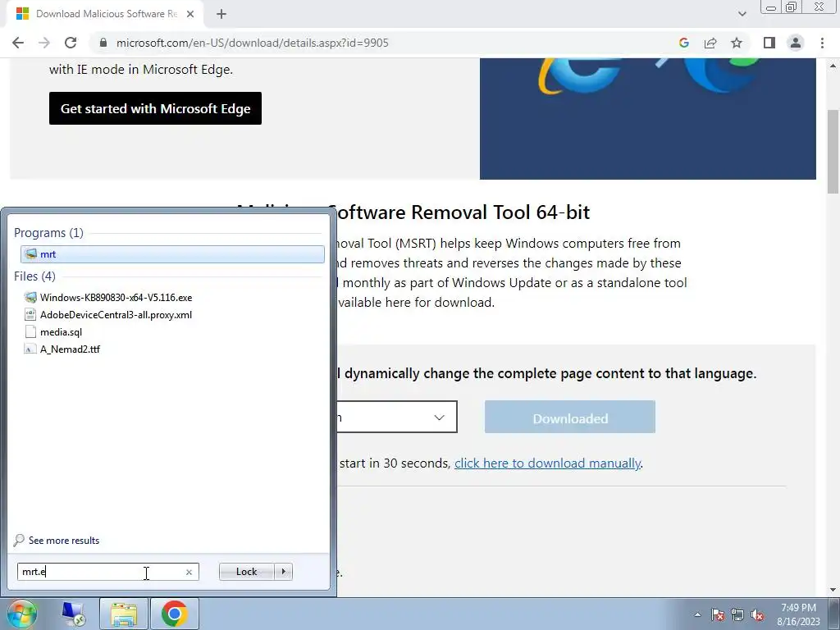Open the remote desktop taskbar icon
840x630 pixels.
pos(73,614)
